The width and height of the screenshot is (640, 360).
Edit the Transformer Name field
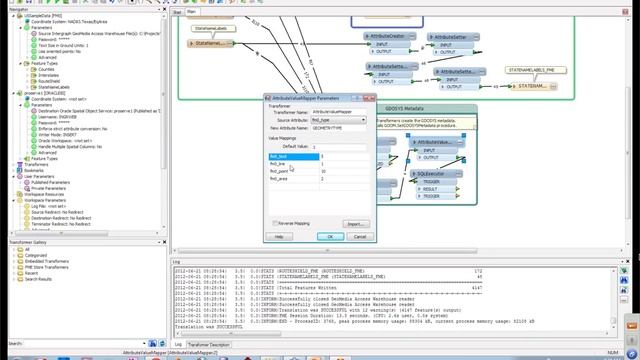(x=339, y=112)
